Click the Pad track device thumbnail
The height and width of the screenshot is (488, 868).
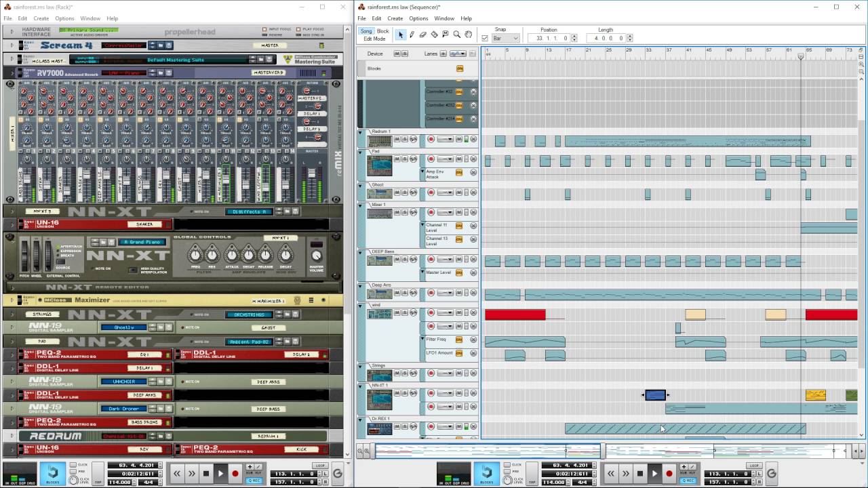click(x=379, y=165)
